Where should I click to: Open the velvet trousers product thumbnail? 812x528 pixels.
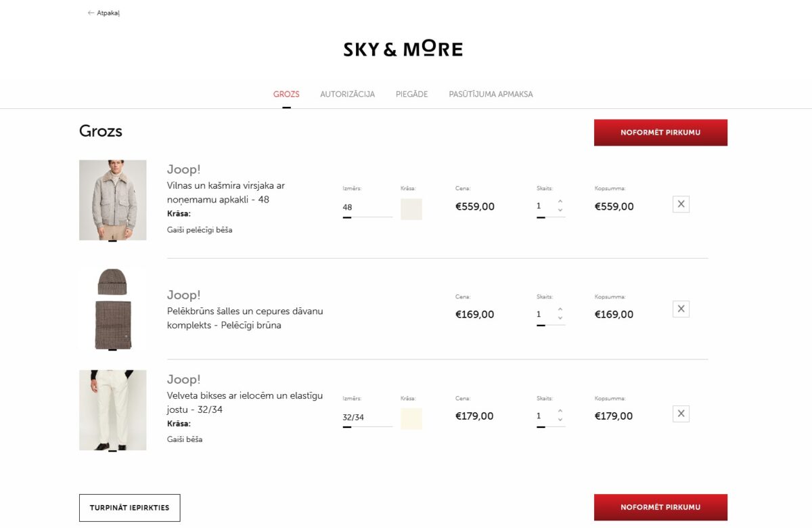[x=112, y=410]
